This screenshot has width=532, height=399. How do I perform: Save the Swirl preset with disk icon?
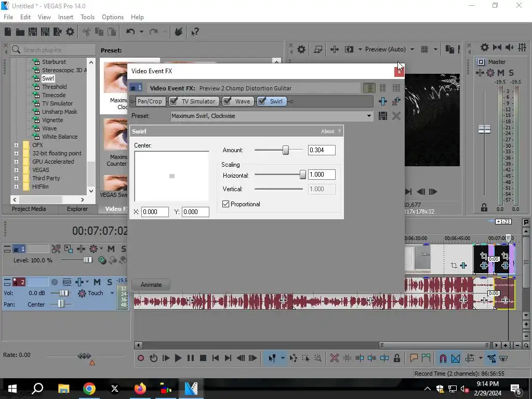click(x=383, y=116)
